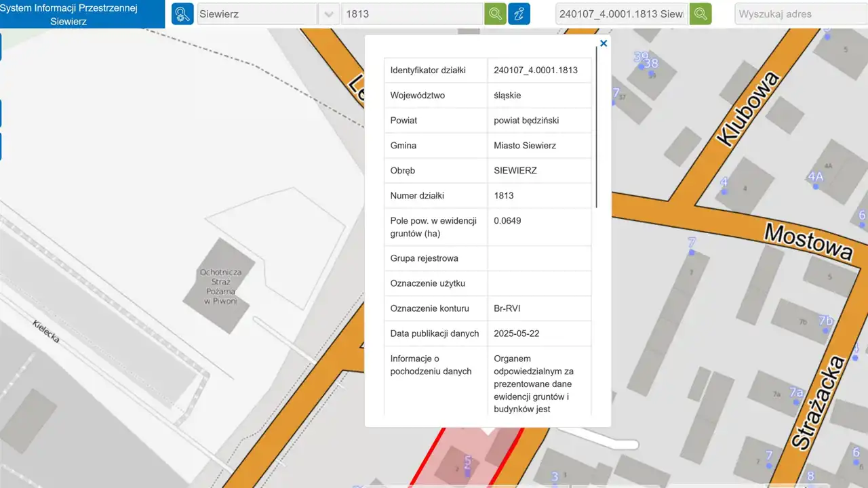
Task: Search for parcel number 1813
Action: click(495, 14)
